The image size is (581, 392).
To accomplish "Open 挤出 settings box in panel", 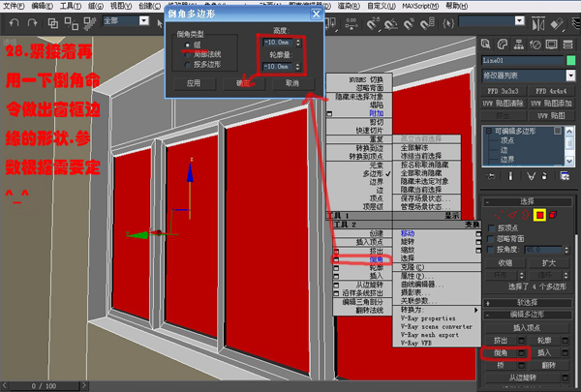I will click(521, 340).
